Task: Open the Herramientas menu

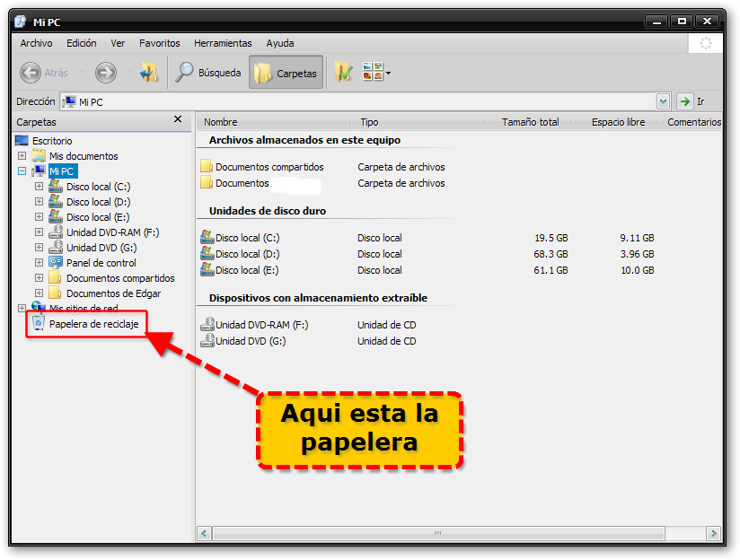Action: coord(223,43)
